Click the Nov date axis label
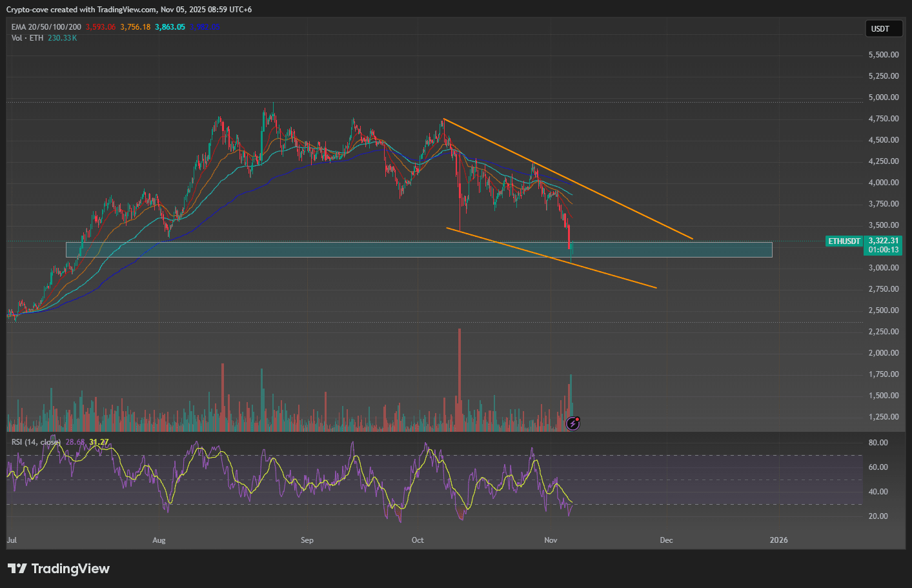Image resolution: width=912 pixels, height=588 pixels. 551,540
